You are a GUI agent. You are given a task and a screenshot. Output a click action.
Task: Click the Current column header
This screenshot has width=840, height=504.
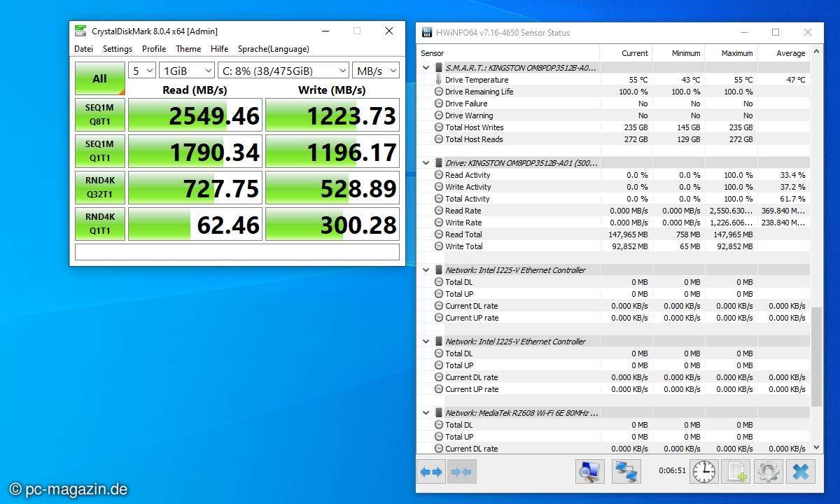(625, 53)
